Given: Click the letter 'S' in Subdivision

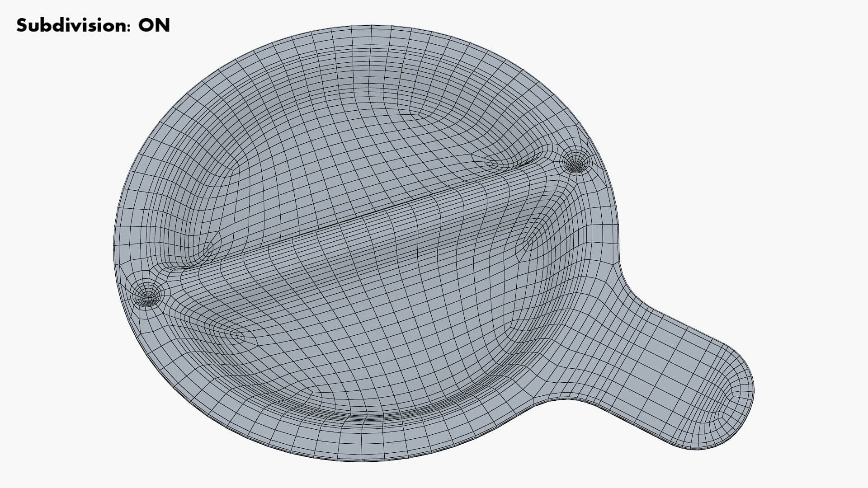Looking at the screenshot, I should pyautogui.click(x=21, y=25).
